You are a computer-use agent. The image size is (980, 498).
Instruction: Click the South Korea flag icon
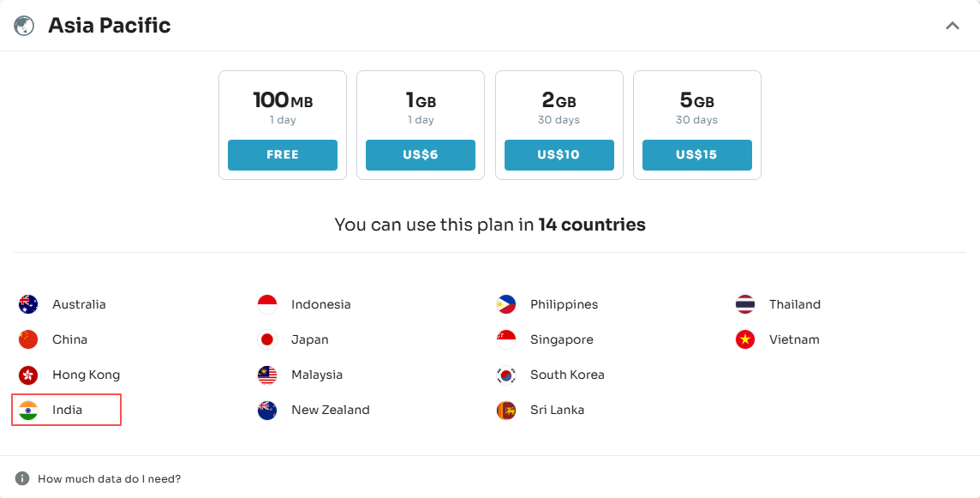point(506,375)
